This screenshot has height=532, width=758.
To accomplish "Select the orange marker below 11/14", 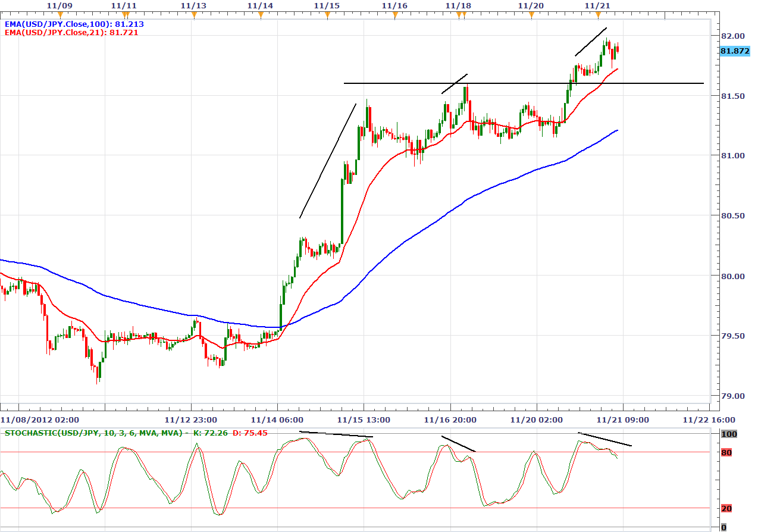I will coord(260,15).
